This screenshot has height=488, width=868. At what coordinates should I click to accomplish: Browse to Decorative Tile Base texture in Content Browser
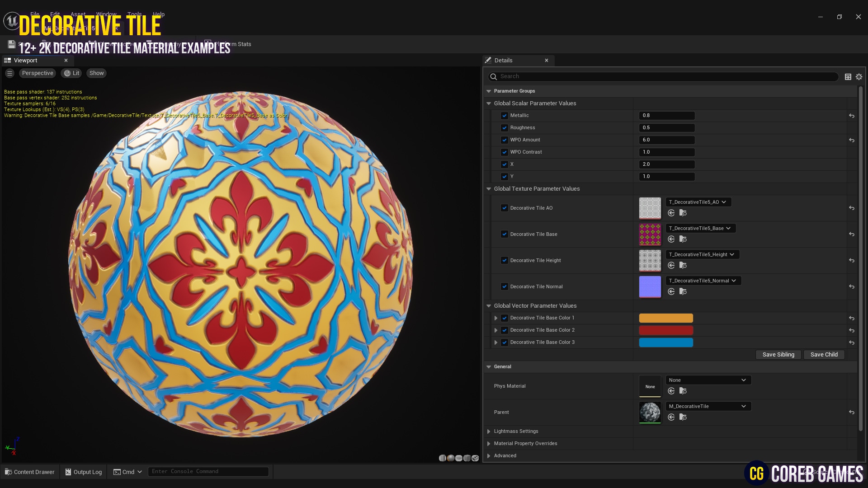click(x=683, y=239)
